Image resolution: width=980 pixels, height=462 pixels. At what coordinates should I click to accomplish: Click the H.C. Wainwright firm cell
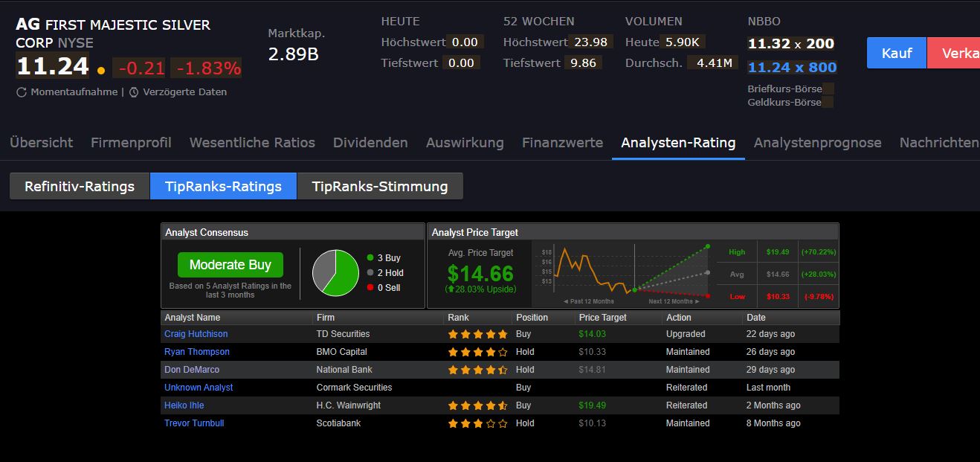click(348, 405)
